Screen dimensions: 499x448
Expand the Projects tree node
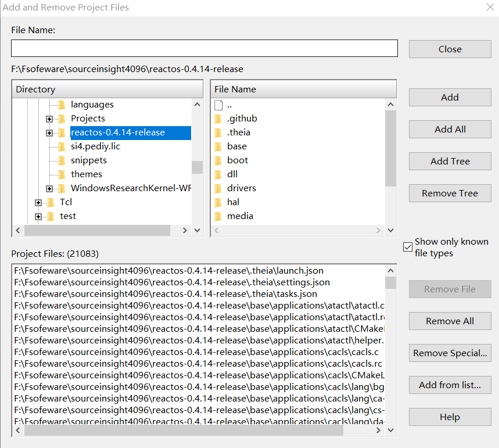pos(49,119)
